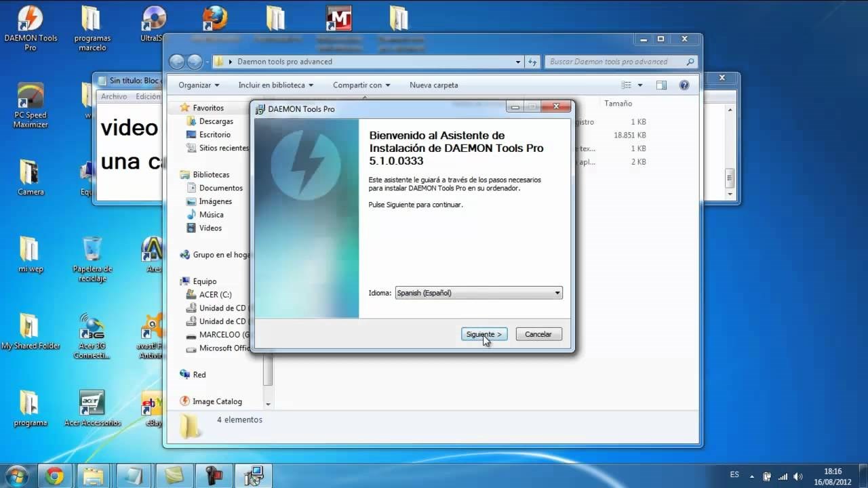
Task: Open DAEMON Tools Pro desktop shortcut
Action: point(31,28)
